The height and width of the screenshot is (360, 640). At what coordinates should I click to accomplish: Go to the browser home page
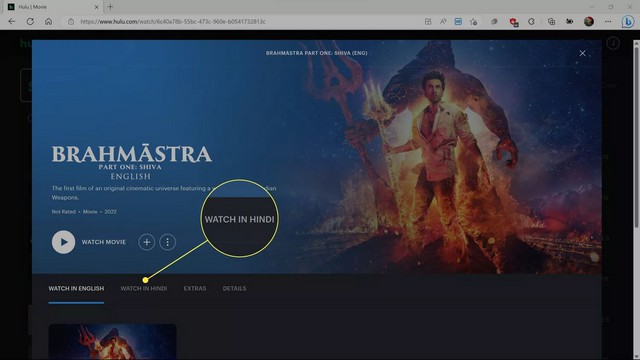coord(49,22)
